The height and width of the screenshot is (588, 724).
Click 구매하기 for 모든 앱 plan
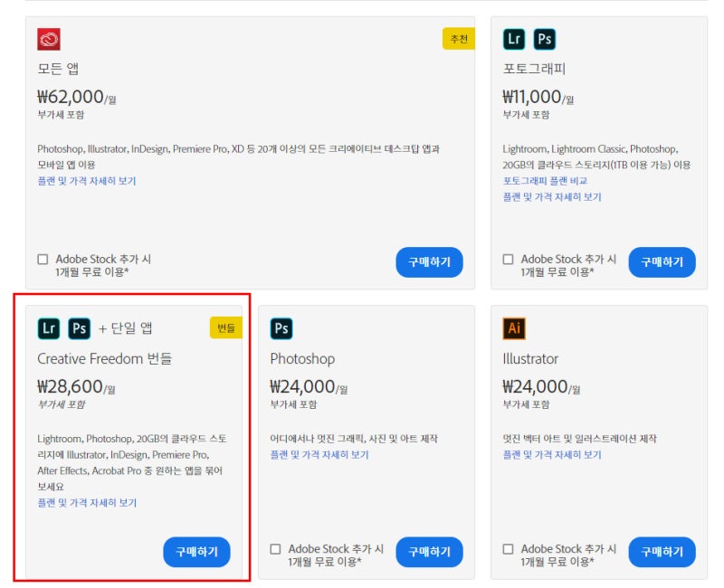tap(429, 262)
